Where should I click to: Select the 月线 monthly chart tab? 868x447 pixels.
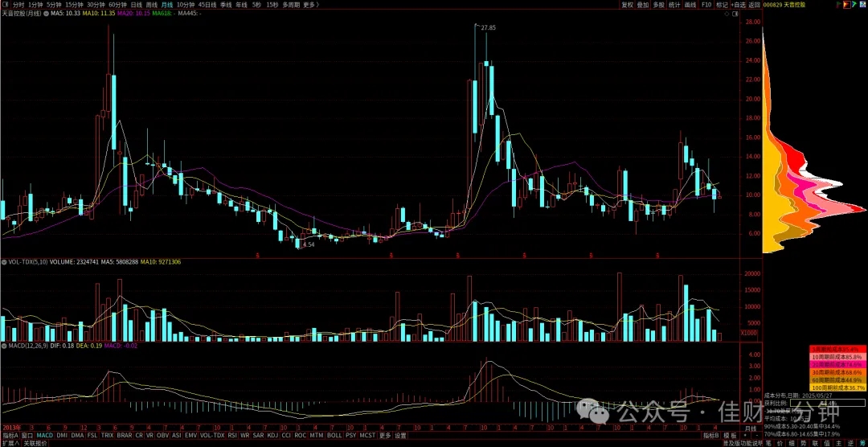[166, 5]
